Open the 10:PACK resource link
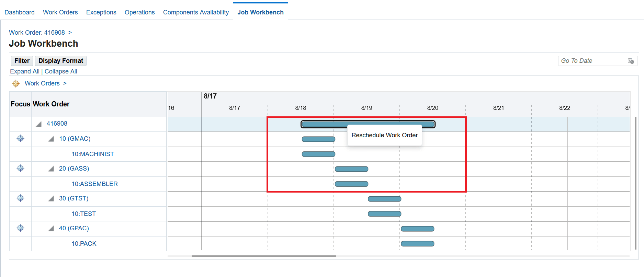 click(x=84, y=244)
